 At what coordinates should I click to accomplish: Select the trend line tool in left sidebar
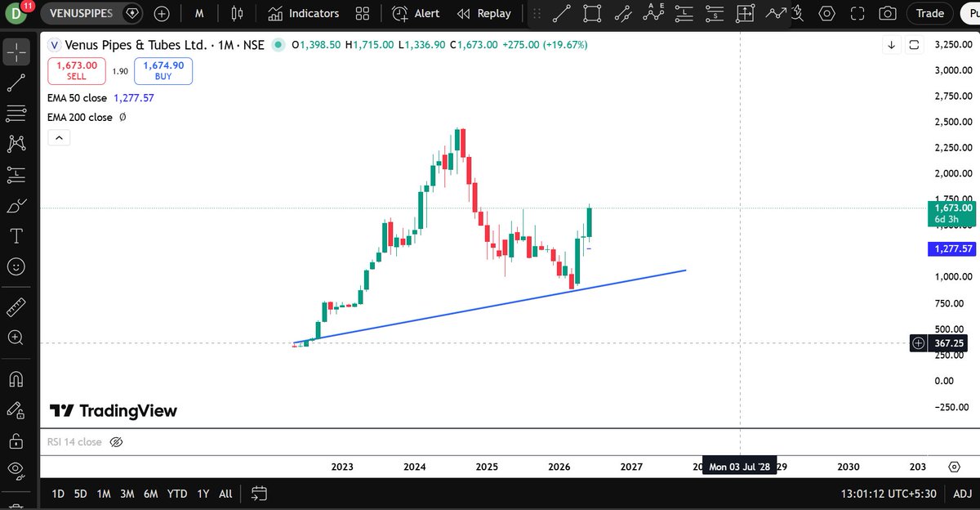click(16, 82)
